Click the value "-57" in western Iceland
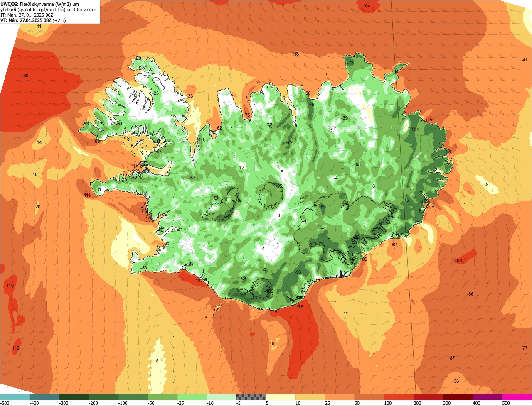Screen dimensions: 532x406 (192, 178)
